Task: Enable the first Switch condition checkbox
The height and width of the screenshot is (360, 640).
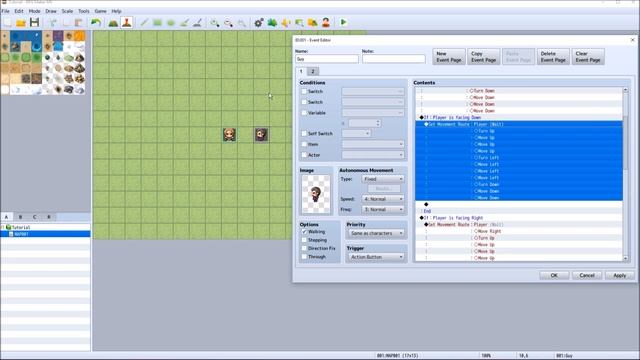Action: coord(304,91)
